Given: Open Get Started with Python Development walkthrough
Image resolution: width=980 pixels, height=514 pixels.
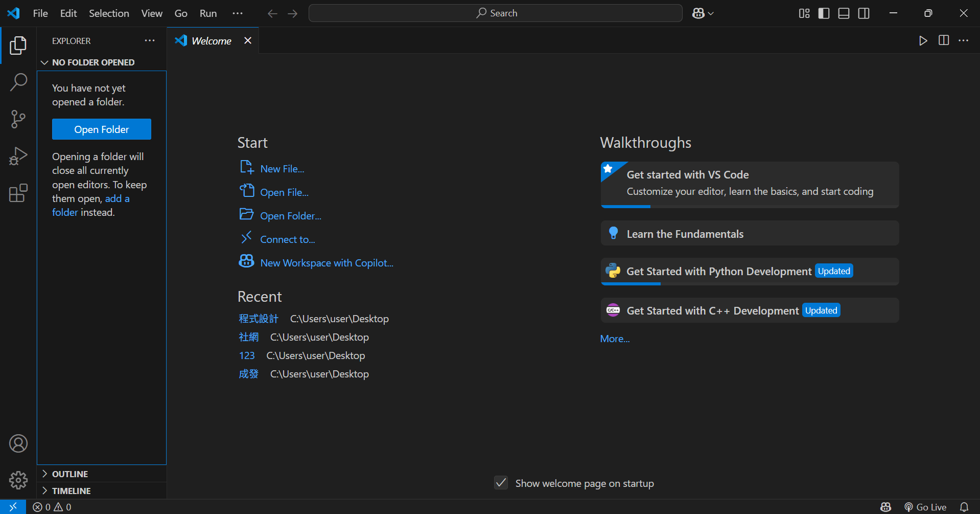Looking at the screenshot, I should [750, 272].
